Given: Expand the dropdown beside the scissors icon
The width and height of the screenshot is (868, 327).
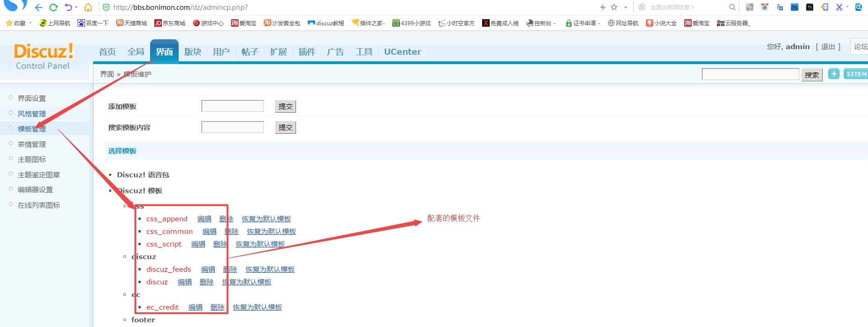Looking at the screenshot, I should coord(847,7).
